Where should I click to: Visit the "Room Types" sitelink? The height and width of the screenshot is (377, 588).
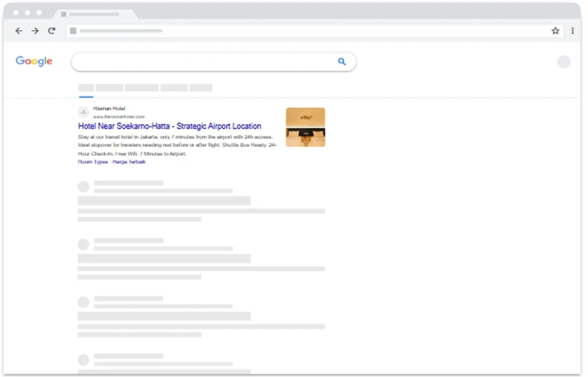coord(93,162)
